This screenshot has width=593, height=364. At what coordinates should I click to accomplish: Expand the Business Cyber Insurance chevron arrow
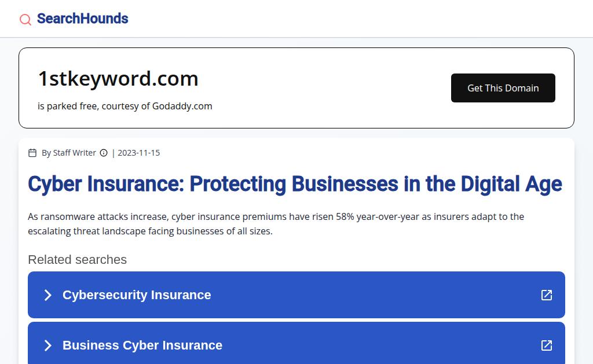pos(48,345)
